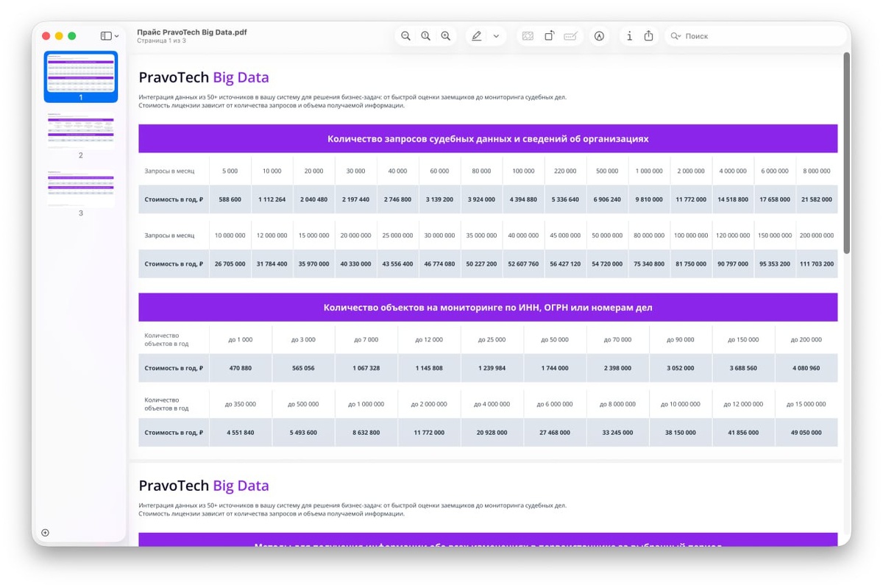
Task: Click price cell 20 928 000
Action: [492, 433]
